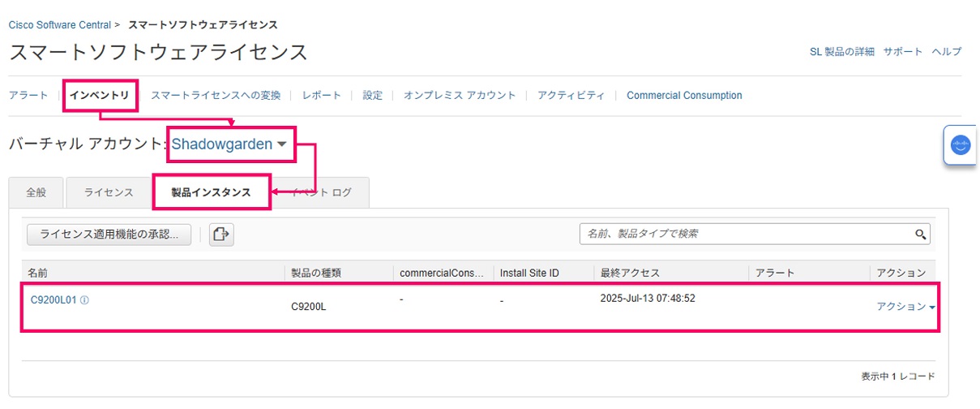Image resolution: width=980 pixels, height=409 pixels.
Task: Open the イベント ログ tab
Action: coord(322,192)
